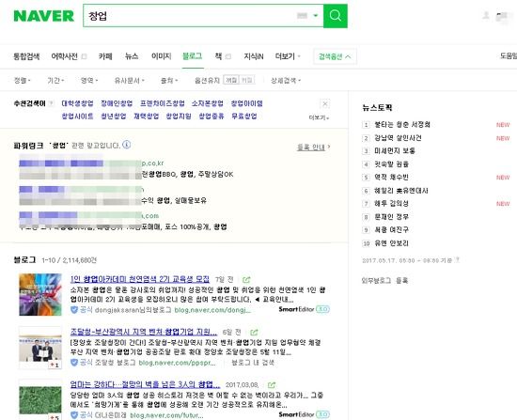Viewport: 517px width, 420px height.
Task: Open the blog.naver.com/dongj... URL link
Action: (212, 310)
